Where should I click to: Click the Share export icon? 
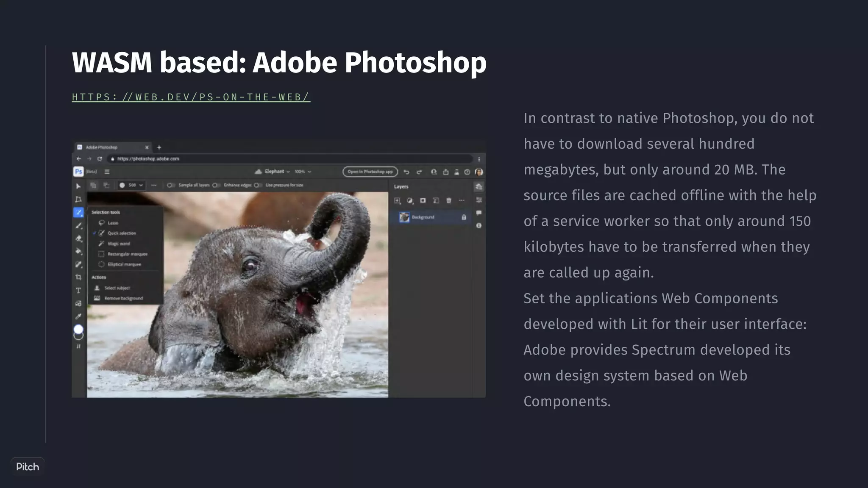445,172
